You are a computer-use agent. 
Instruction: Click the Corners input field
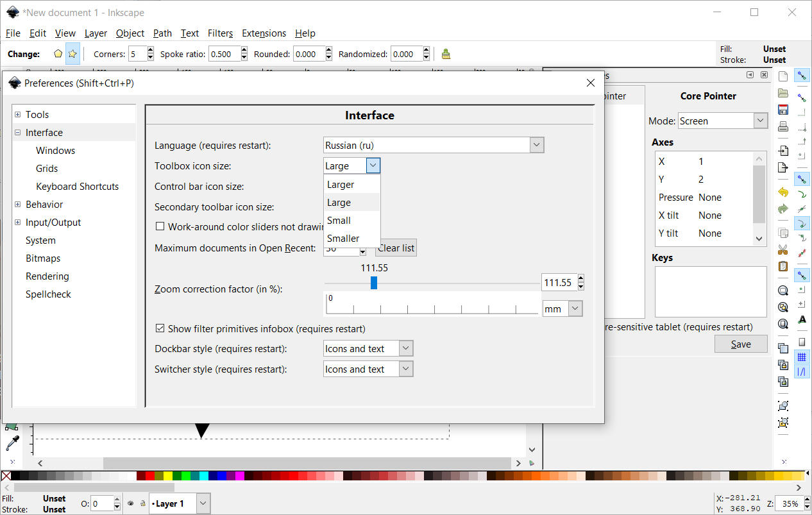[x=137, y=54]
